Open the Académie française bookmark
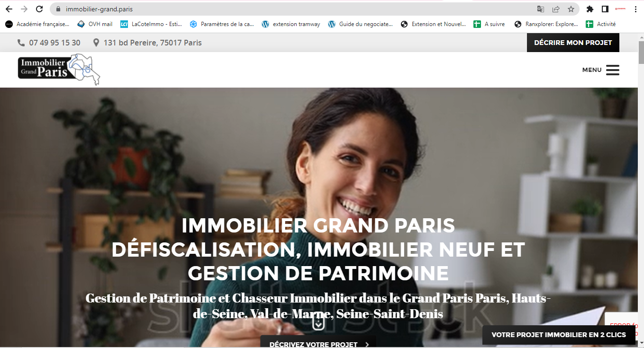The width and height of the screenshot is (644, 348). pos(37,24)
